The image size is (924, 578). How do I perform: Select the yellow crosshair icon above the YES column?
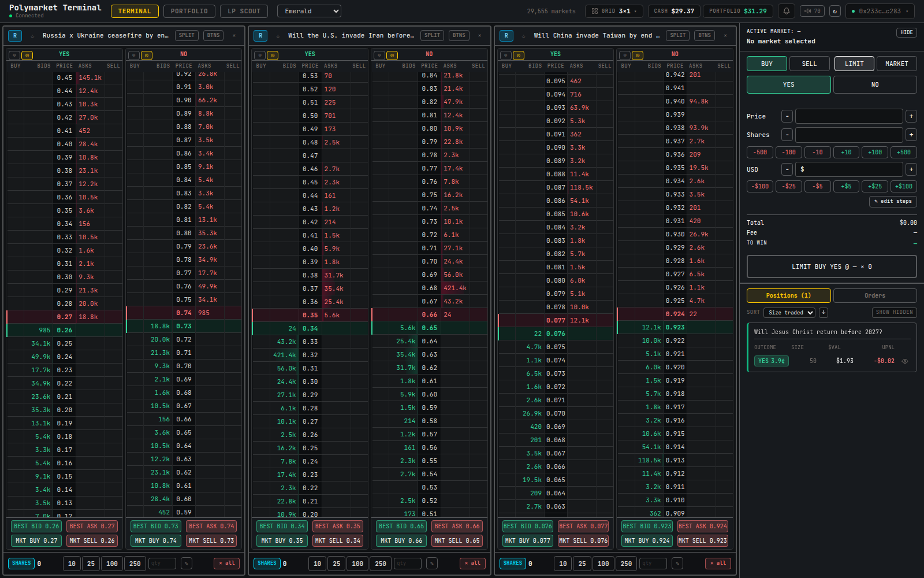(27, 54)
